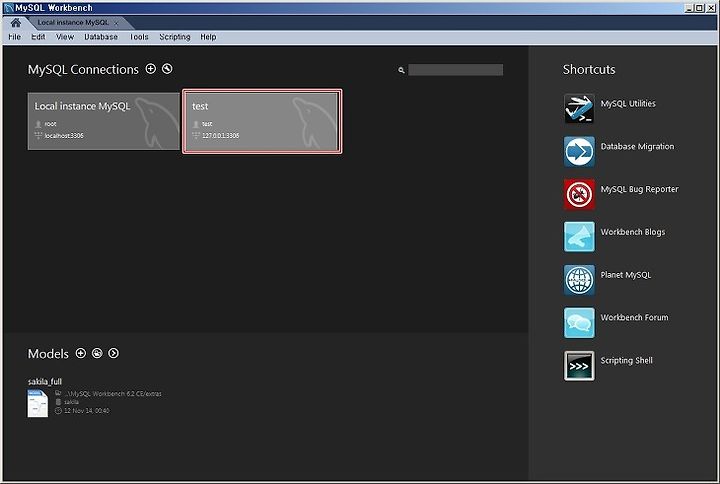This screenshot has width=720, height=484.
Task: Open an existing model file icon
Action: coord(97,353)
